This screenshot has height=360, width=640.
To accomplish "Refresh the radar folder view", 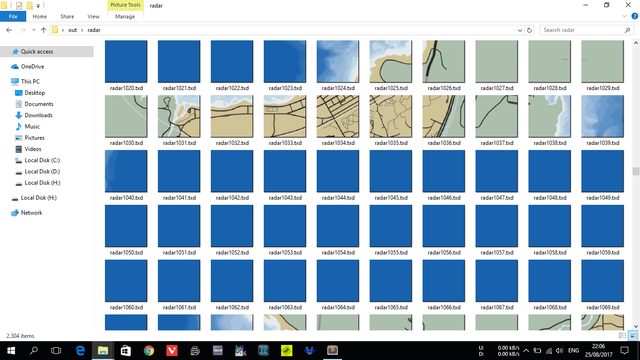I will 529,30.
